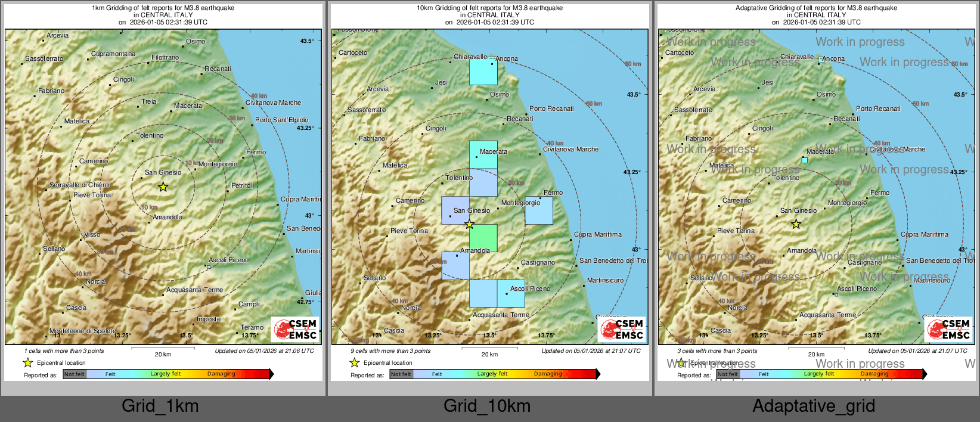
Task: Click the legend star icon under the Grid_1km map
Action: (x=27, y=362)
